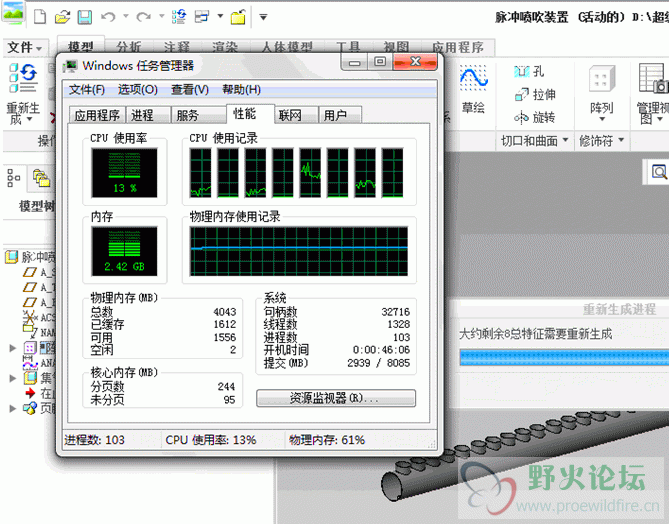Click the New file icon in Creo toolbar
The image size is (669, 524).
coord(40,17)
